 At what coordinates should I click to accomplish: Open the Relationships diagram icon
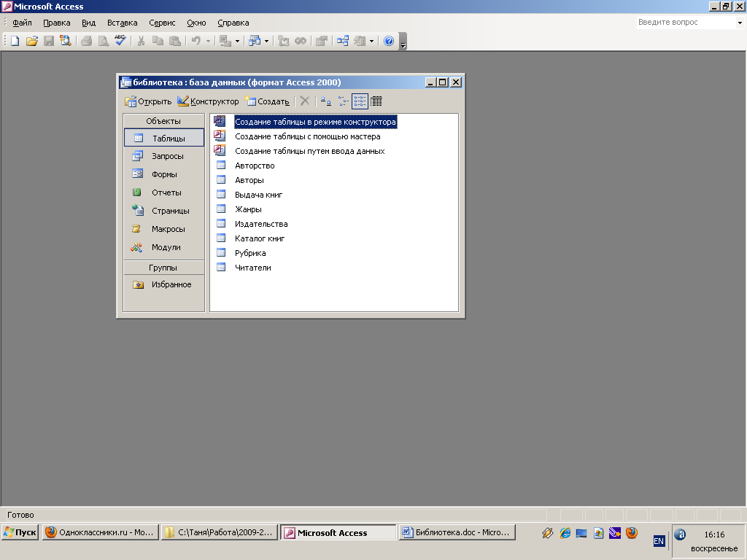343,41
